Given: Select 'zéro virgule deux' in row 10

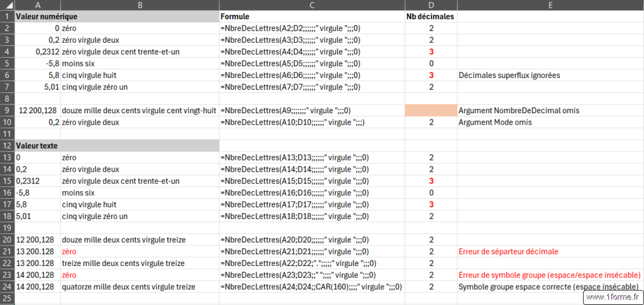Looking at the screenshot, I should 140,123.
